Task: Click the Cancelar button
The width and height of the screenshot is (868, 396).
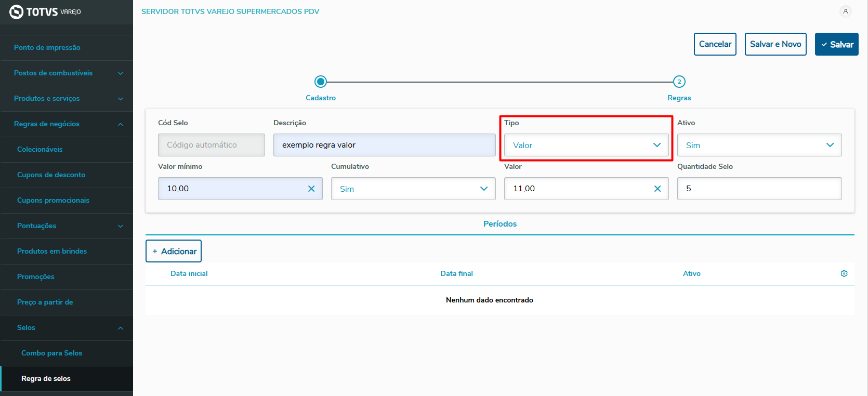Action: pyautogui.click(x=715, y=44)
